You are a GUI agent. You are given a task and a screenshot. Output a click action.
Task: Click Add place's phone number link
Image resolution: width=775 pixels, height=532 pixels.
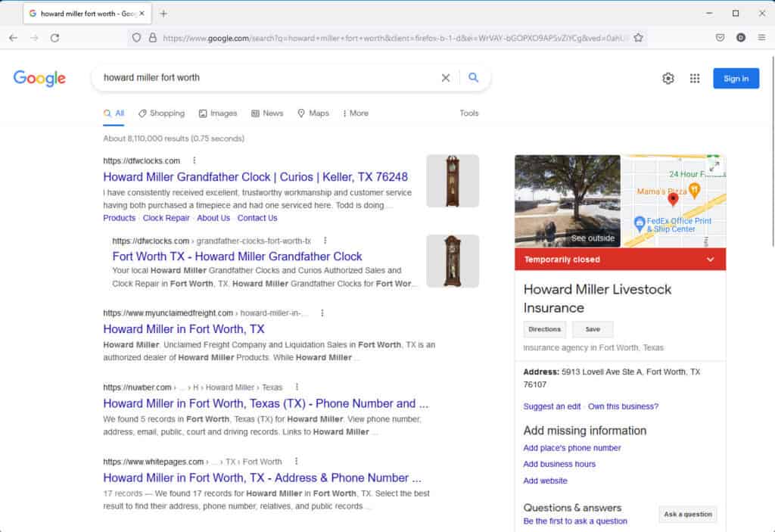[572, 448]
